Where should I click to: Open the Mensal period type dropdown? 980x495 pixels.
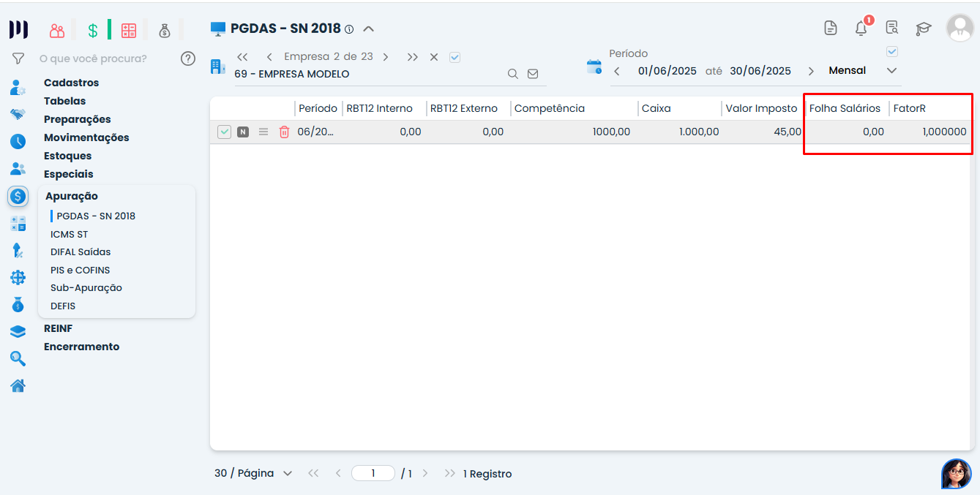point(891,71)
